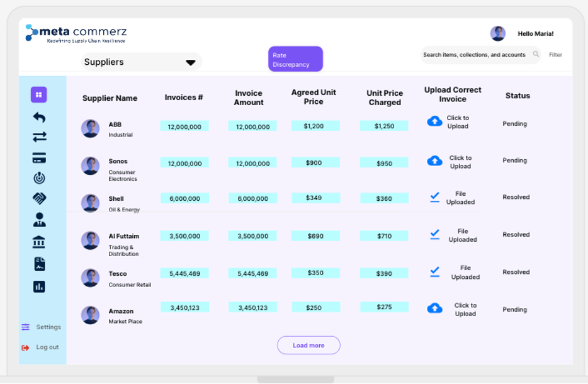Screen dimensions: 588x384
Task: Select the ABB supplier name
Action: [x=115, y=125]
